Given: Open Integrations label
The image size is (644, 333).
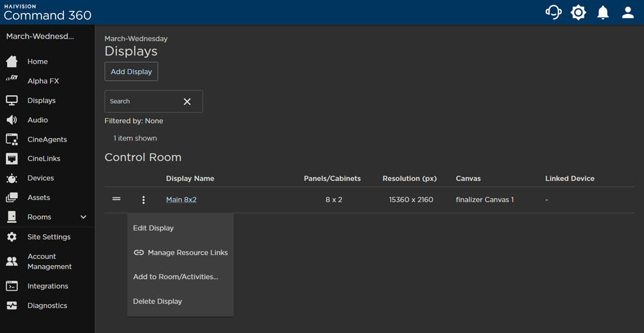Looking at the screenshot, I should pyautogui.click(x=47, y=286).
